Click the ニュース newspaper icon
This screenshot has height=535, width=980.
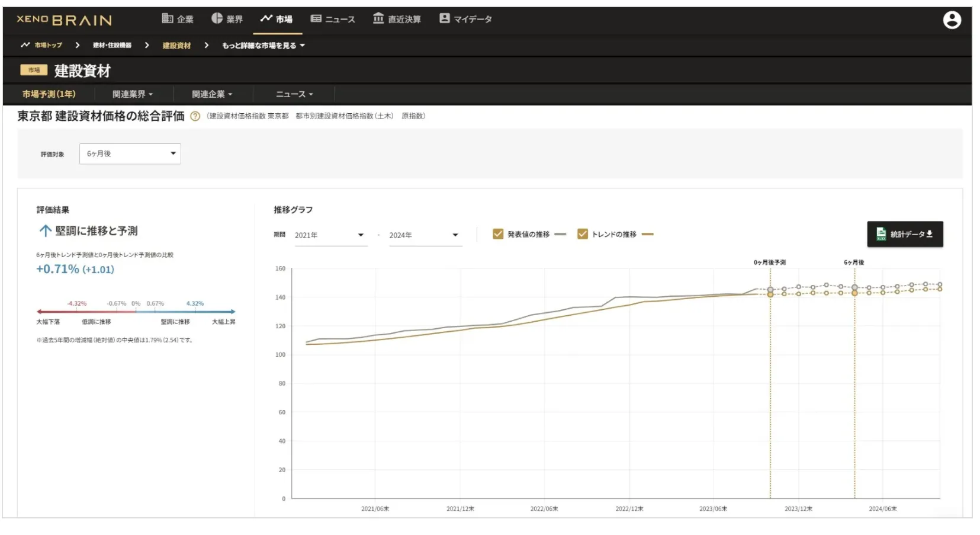[316, 18]
